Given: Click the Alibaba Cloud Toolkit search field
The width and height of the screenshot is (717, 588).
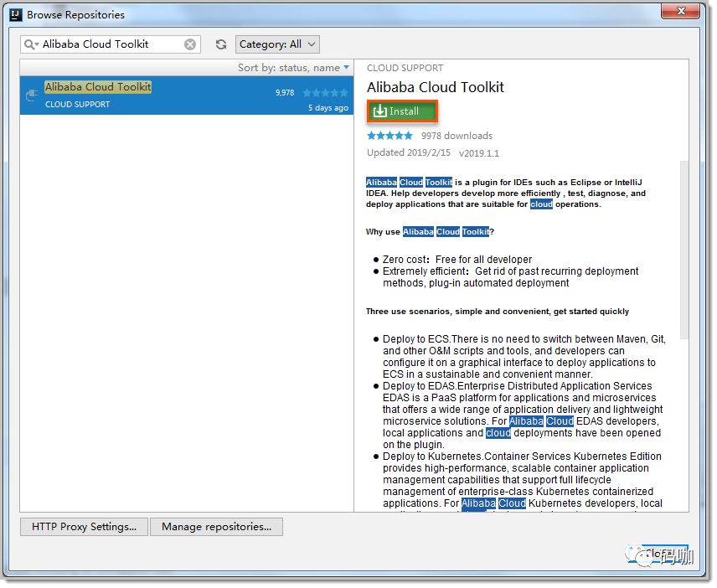Looking at the screenshot, I should tap(111, 44).
